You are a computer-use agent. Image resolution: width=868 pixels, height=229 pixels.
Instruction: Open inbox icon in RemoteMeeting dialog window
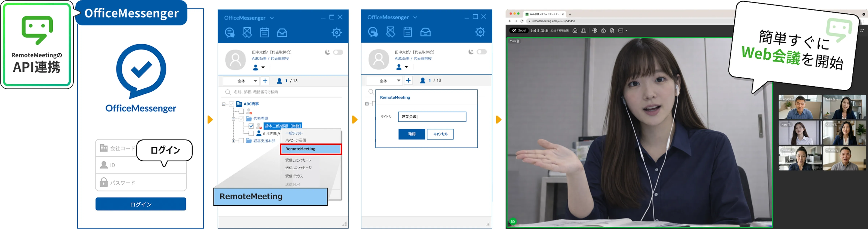coord(426,32)
